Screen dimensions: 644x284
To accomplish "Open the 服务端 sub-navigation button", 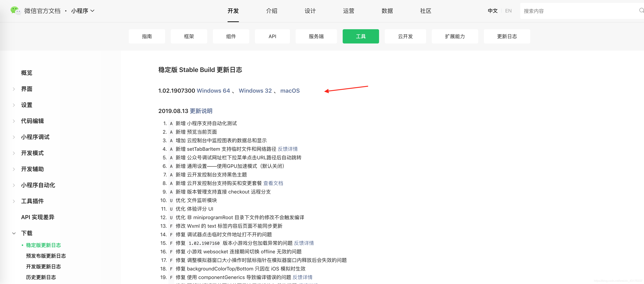I will 316,36.
